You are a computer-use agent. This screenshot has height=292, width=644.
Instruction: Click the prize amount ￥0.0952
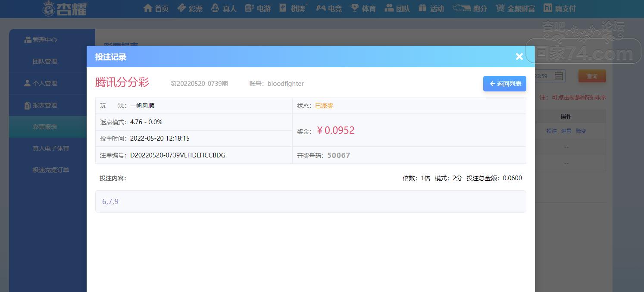point(335,130)
